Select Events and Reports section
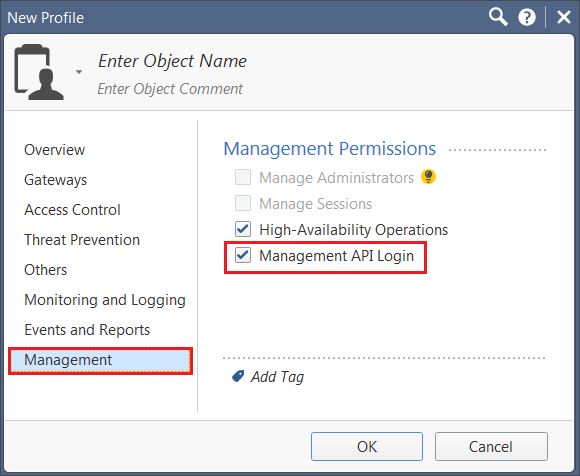Screen dimensions: 580x476 pyautogui.click(x=87, y=330)
